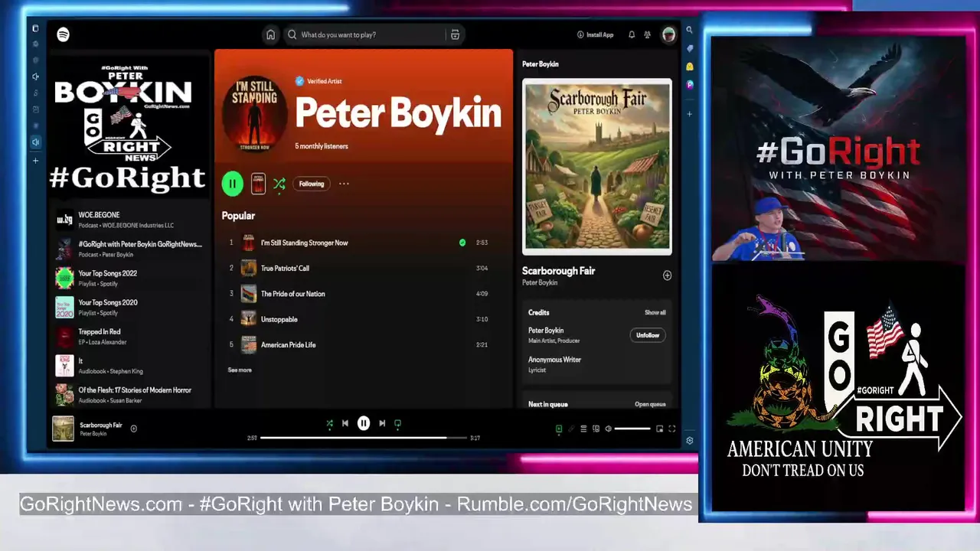The image size is (980, 551).
Task: Open the browser sidebar shopping tag icon
Action: pyautogui.click(x=689, y=48)
